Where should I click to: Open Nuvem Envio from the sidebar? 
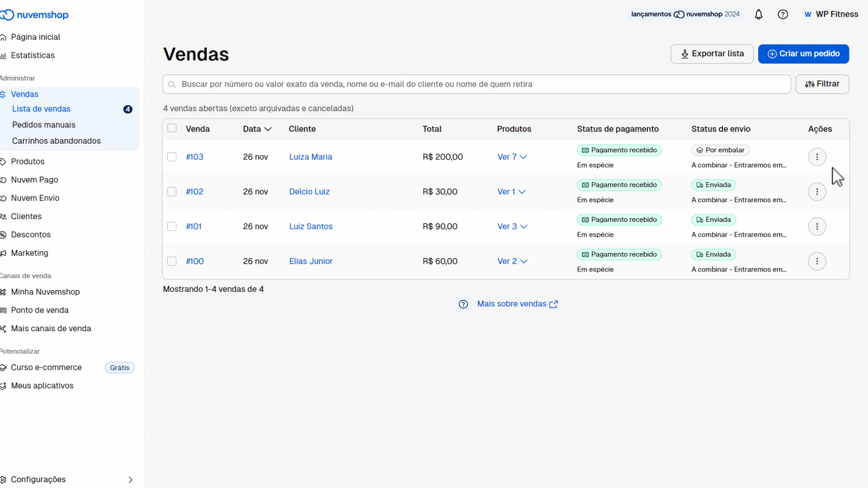pyautogui.click(x=35, y=198)
